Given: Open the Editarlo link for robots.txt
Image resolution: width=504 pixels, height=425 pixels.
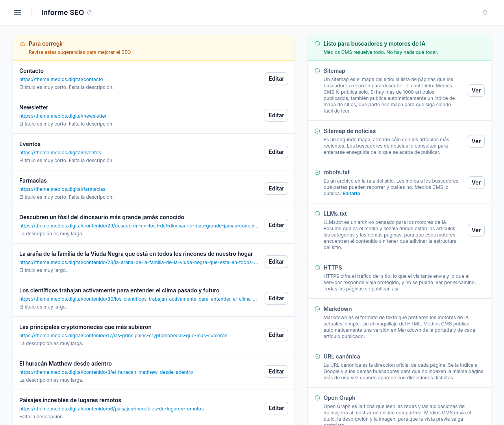Looking at the screenshot, I should pyautogui.click(x=351, y=194).
